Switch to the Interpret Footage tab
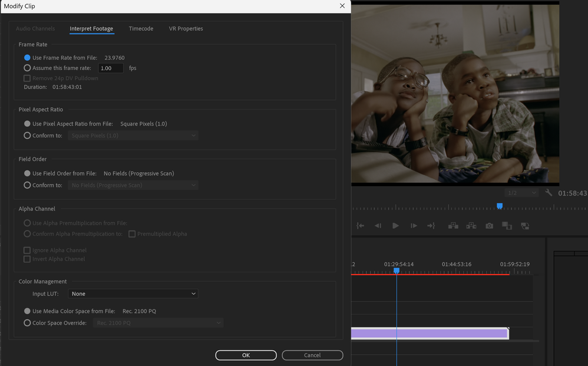This screenshot has width=588, height=366. 91,28
